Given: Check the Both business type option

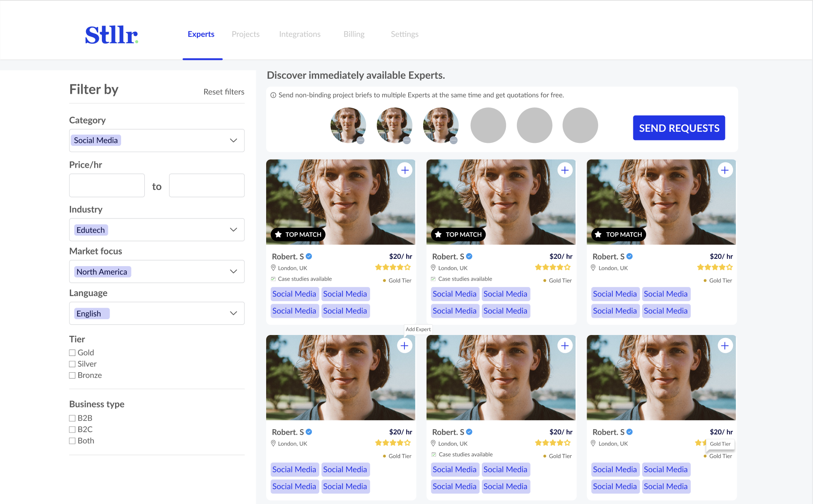Looking at the screenshot, I should pyautogui.click(x=72, y=441).
